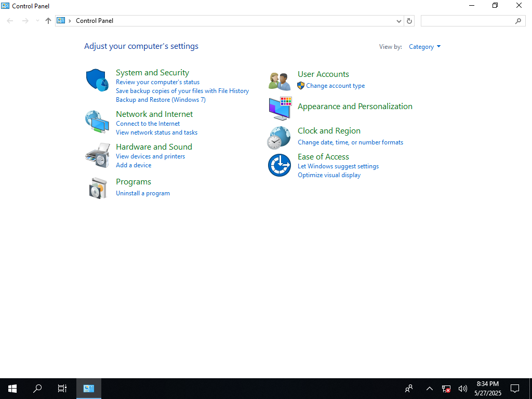Click Optimize visual display
The image size is (532, 399).
point(329,175)
